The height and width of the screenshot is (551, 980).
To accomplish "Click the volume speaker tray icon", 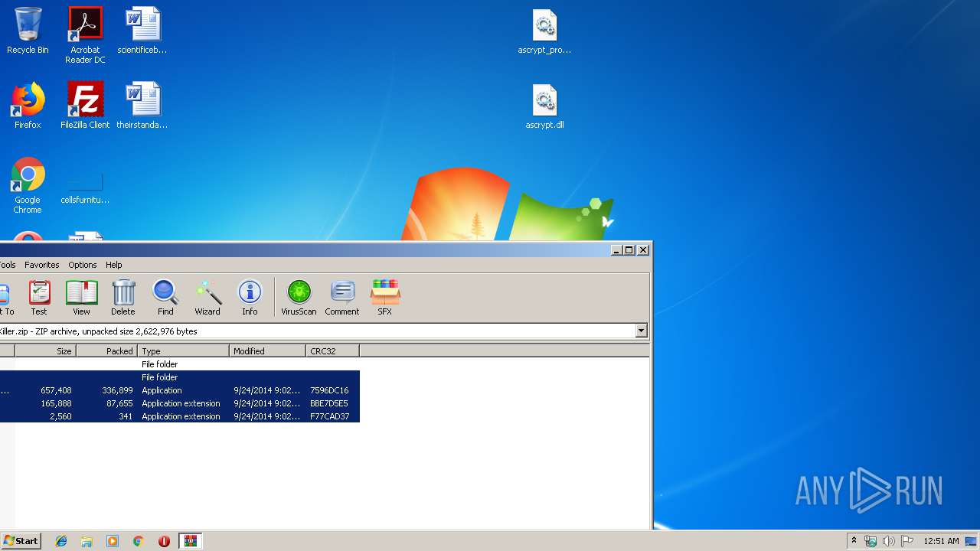I will 888,541.
